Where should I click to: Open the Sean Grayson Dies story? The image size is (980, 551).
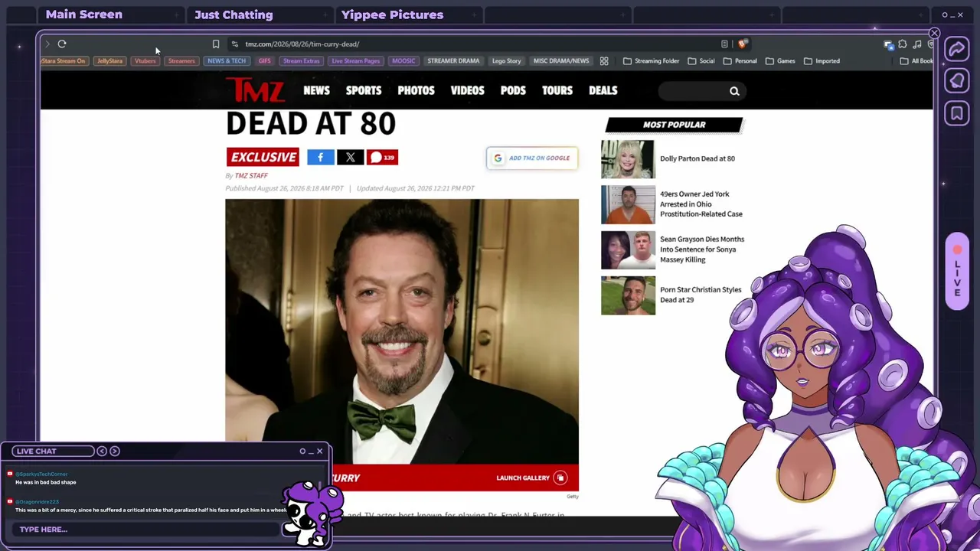click(702, 249)
